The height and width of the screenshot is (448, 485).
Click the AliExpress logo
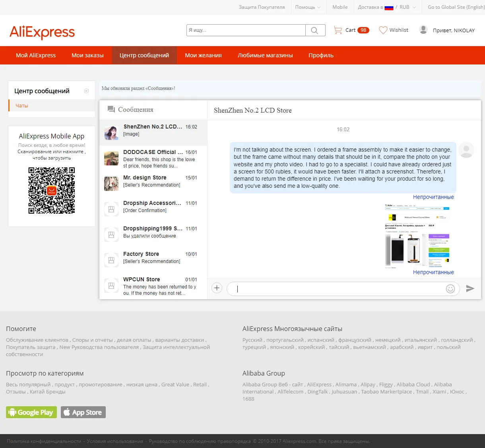coord(42,32)
